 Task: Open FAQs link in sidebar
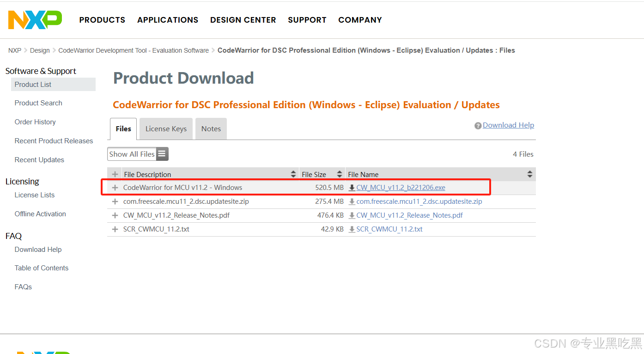[x=23, y=287]
